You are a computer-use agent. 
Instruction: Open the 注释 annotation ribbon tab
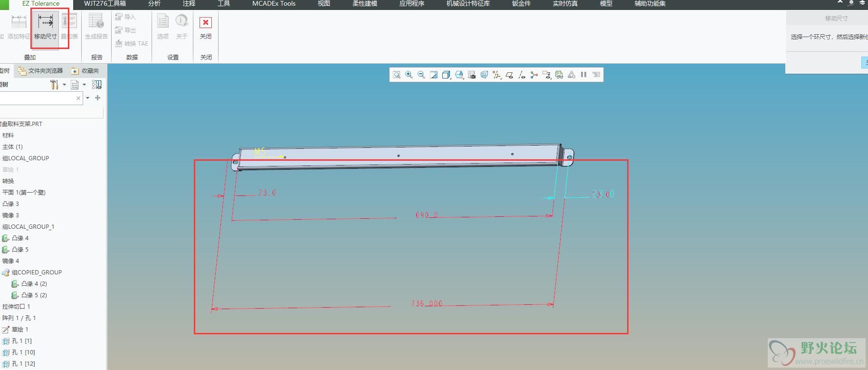pos(189,4)
